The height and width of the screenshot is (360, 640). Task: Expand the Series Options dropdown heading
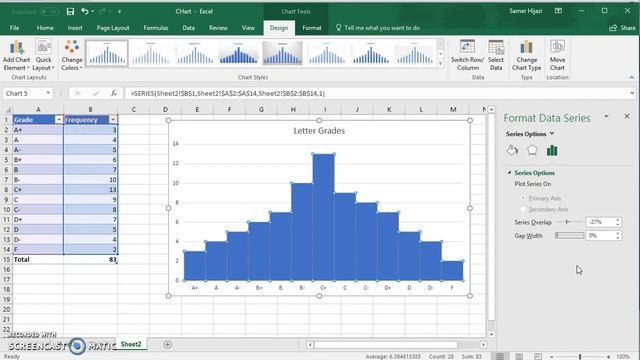pyautogui.click(x=530, y=134)
